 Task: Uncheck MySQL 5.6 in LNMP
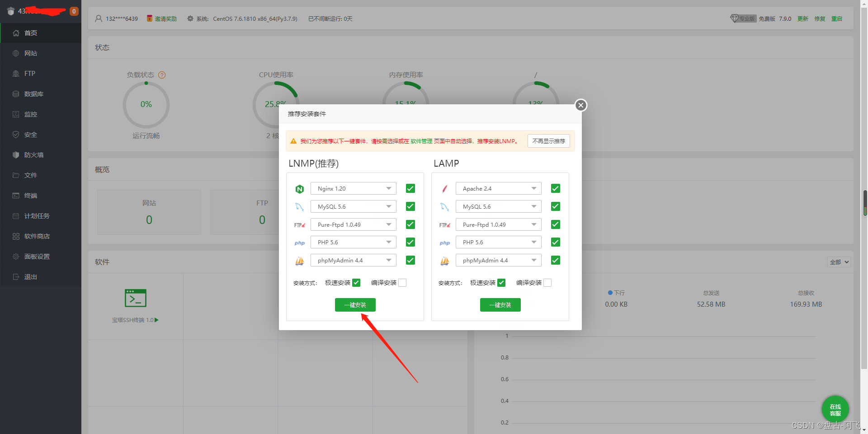click(410, 206)
